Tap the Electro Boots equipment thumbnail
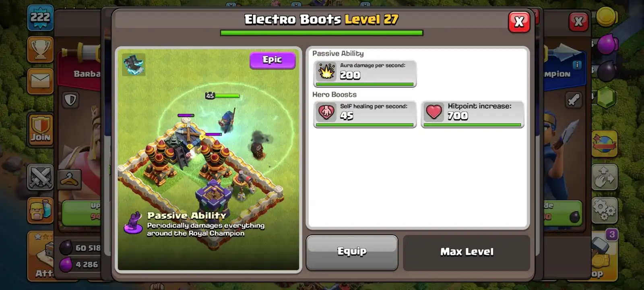Screen dimensions: 644x290 (x=134, y=64)
